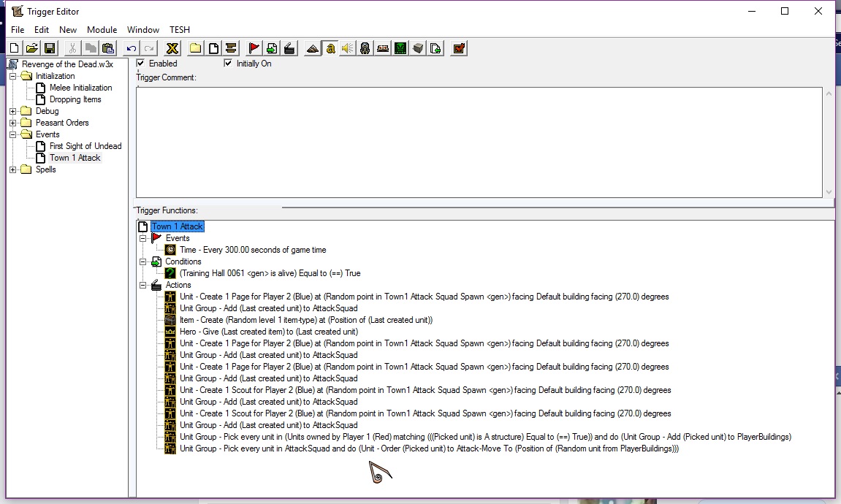Open the File menu
This screenshot has width=841, height=504.
click(17, 30)
